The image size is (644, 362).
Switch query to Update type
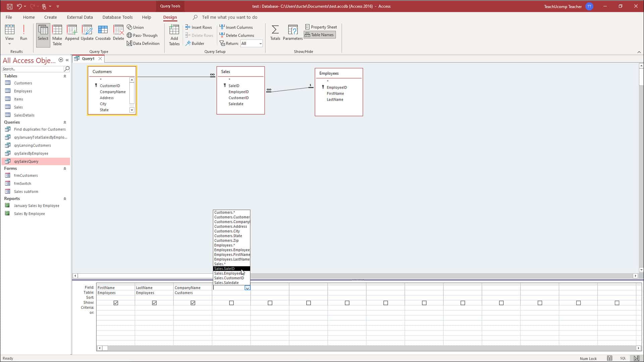(x=87, y=33)
